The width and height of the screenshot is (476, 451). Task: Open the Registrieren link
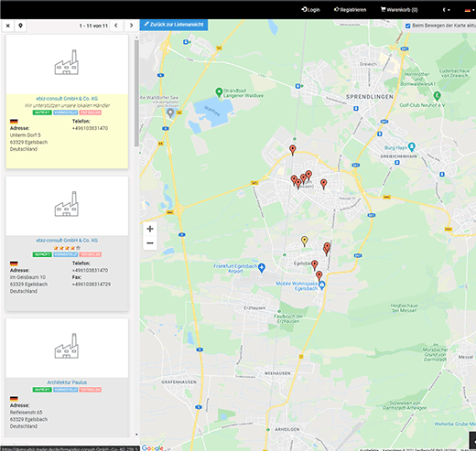point(350,10)
